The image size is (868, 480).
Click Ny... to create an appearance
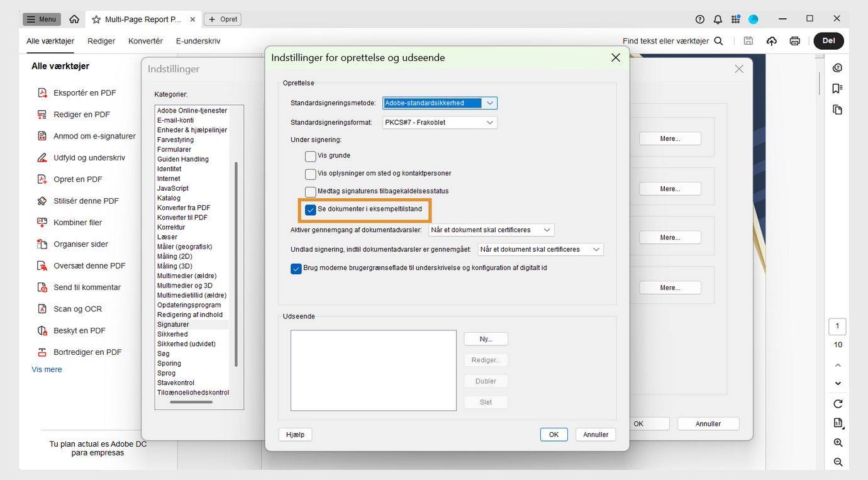coord(486,339)
